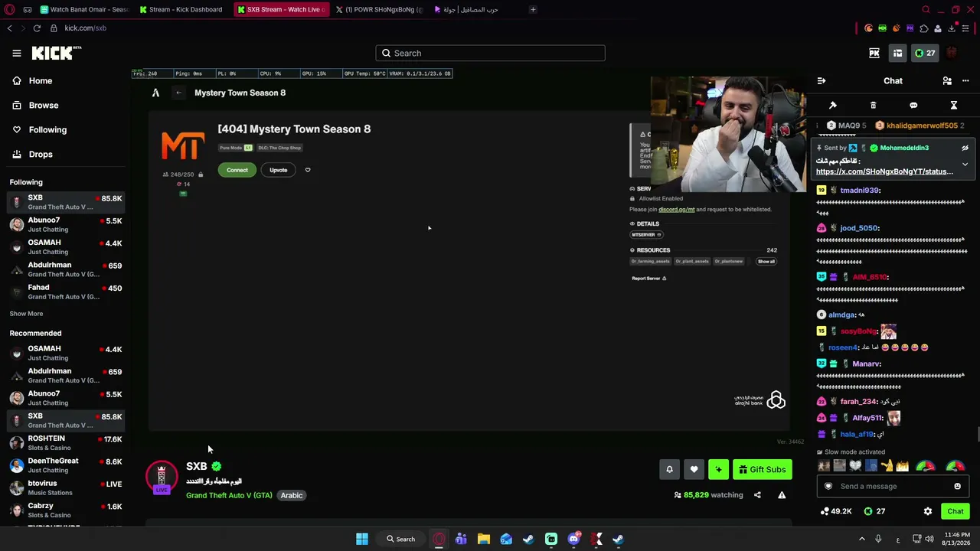
Task: Switch to POWR SHoNgxBoNg X tab
Action: pyautogui.click(x=379, y=9)
